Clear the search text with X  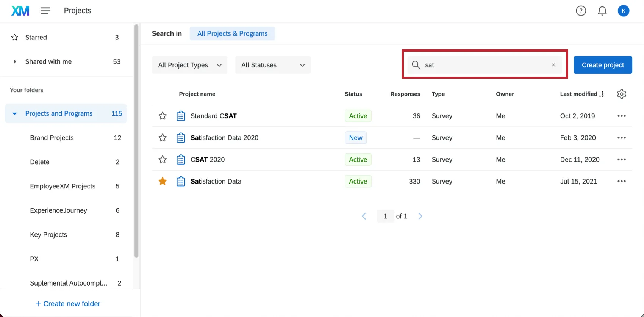(553, 65)
